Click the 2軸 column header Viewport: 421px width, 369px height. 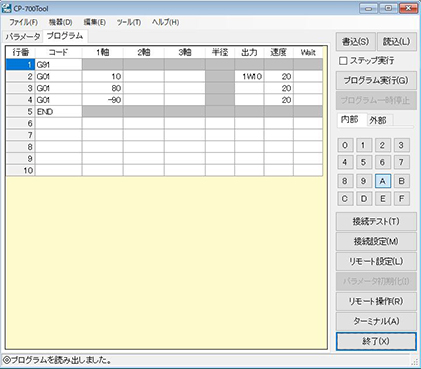pyautogui.click(x=144, y=52)
